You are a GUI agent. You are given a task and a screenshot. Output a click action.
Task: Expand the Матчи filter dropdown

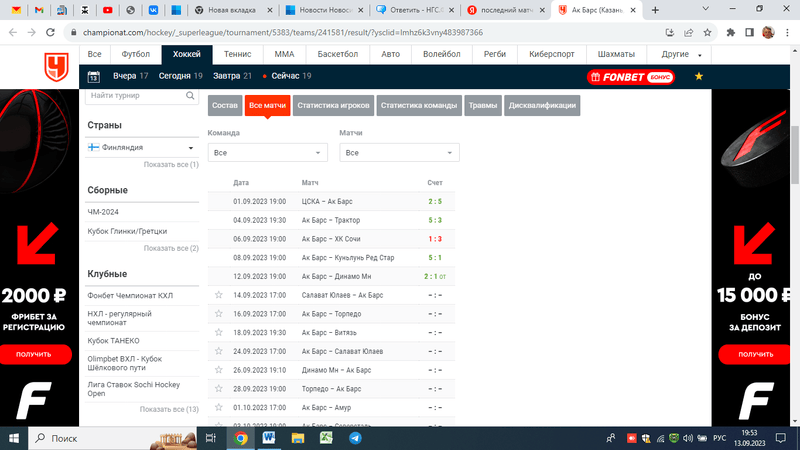pyautogui.click(x=399, y=152)
